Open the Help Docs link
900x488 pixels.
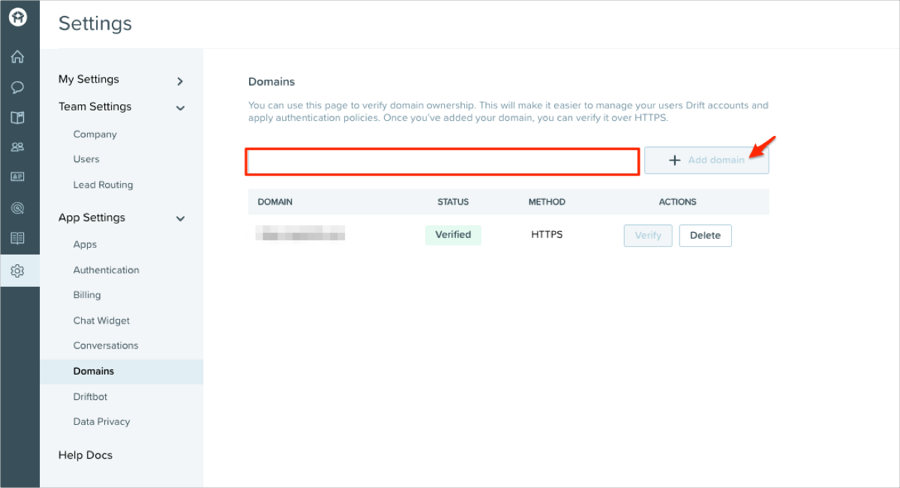(85, 455)
